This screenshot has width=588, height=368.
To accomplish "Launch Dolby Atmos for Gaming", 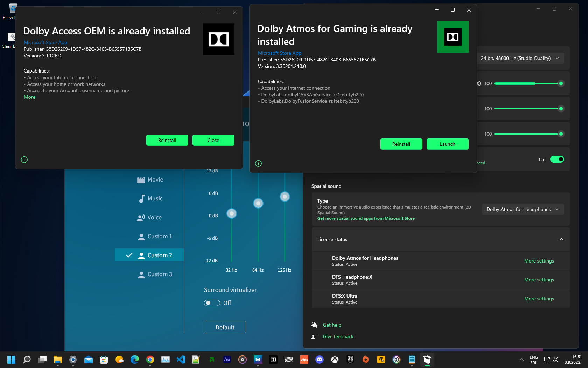I will coord(448,144).
